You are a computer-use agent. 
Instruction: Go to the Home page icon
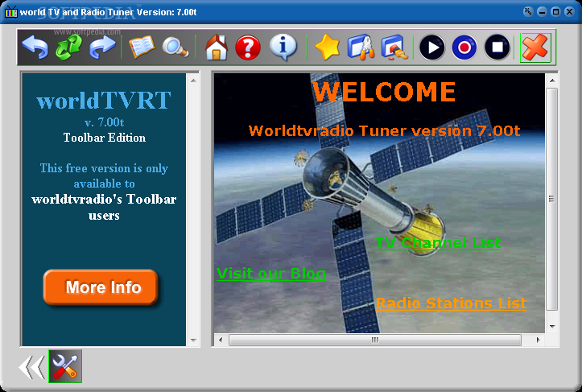click(216, 47)
